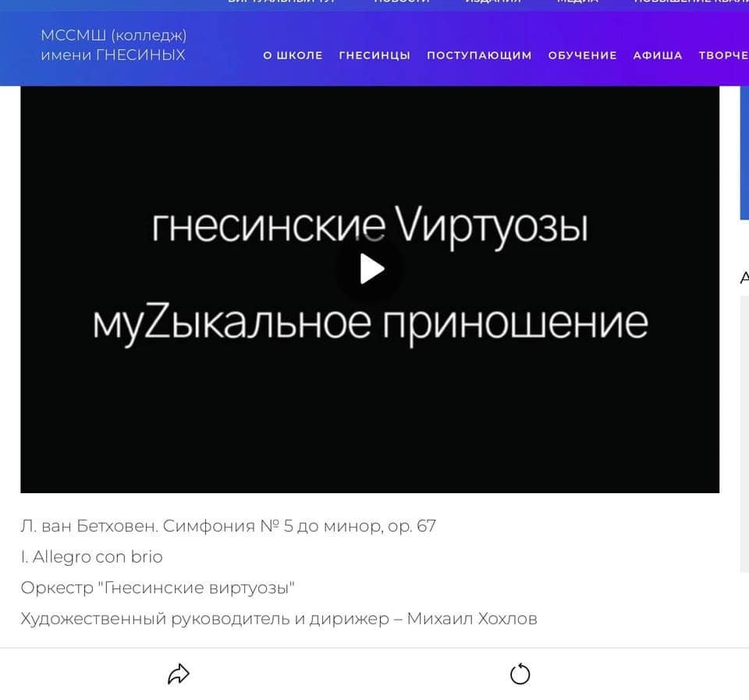The width and height of the screenshot is (749, 700).
Task: Click the 'муZыкальное приношение' text in the video
Action: click(x=370, y=322)
